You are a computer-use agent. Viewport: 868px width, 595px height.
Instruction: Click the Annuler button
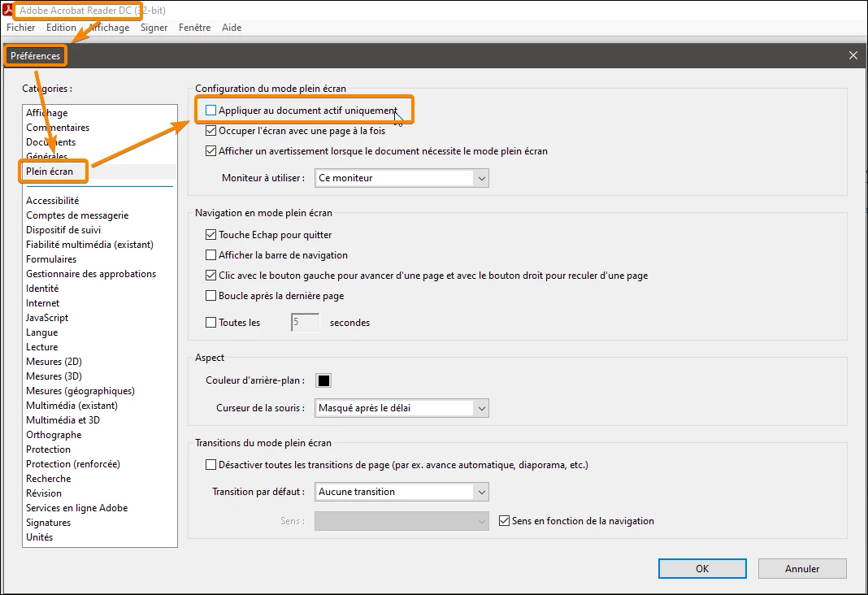click(802, 568)
